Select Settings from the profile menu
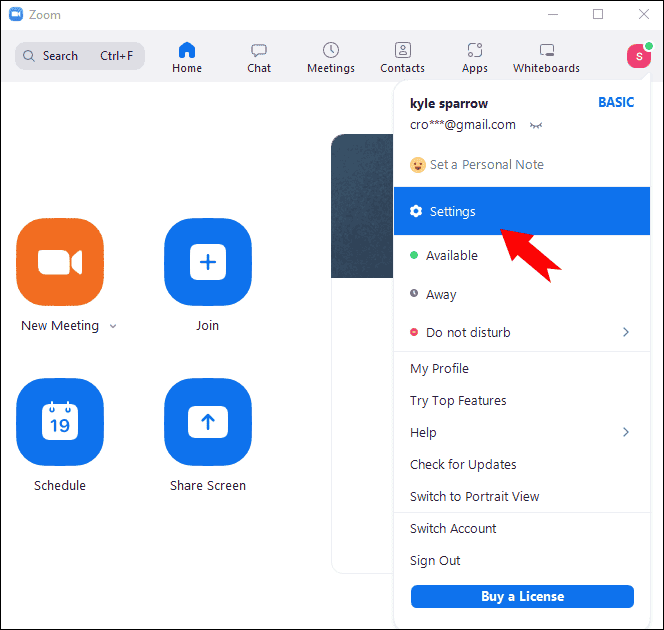The image size is (664, 630). [x=452, y=212]
